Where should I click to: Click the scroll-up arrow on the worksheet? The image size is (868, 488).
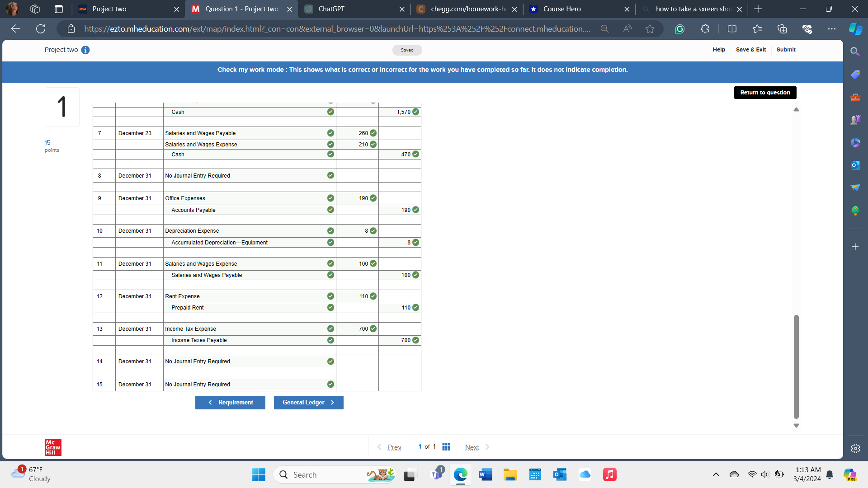[796, 109]
